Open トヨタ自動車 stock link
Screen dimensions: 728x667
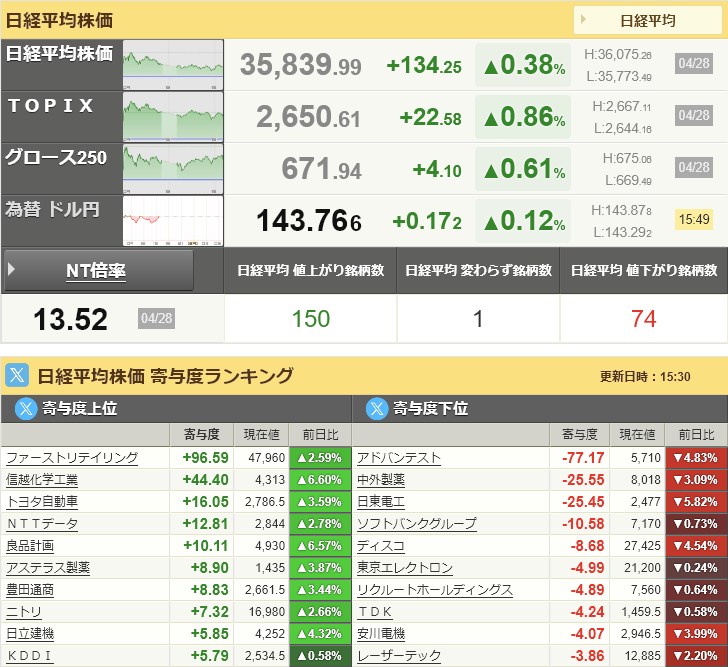[x=42, y=502]
